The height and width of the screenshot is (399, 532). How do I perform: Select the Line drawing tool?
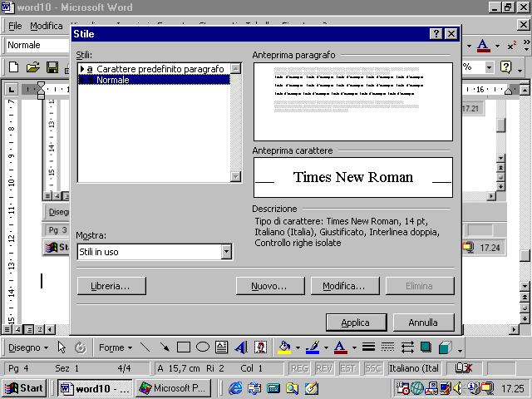[x=145, y=347]
